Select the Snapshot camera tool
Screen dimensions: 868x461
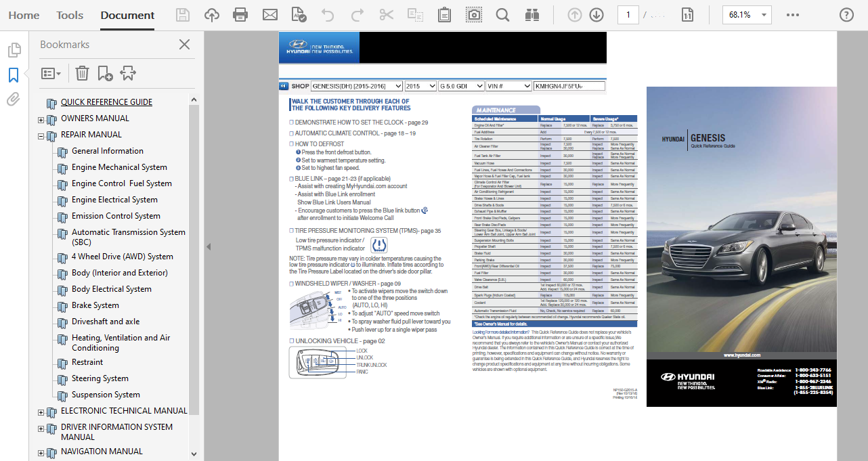473,14
